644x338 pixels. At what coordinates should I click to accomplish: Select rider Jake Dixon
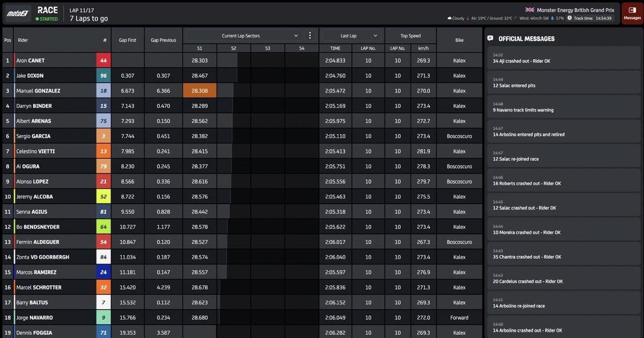click(54, 76)
